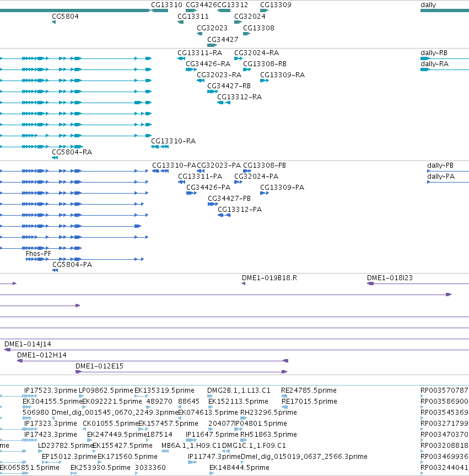
Task: Open protein CG13312-PA
Action: [240, 210]
